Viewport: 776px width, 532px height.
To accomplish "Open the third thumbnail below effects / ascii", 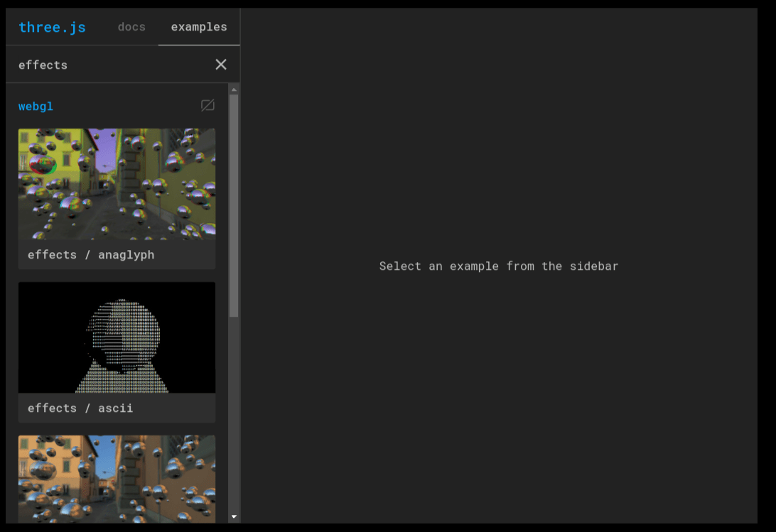I will (117, 479).
